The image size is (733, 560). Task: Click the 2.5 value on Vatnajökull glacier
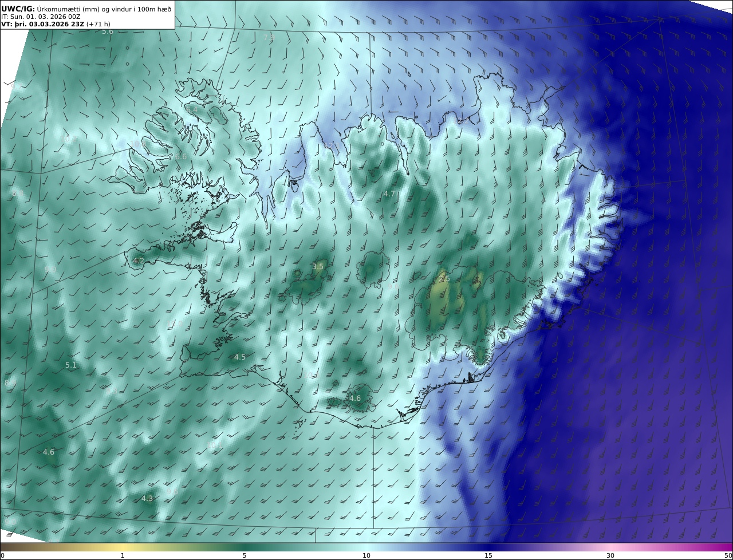[x=444, y=279]
